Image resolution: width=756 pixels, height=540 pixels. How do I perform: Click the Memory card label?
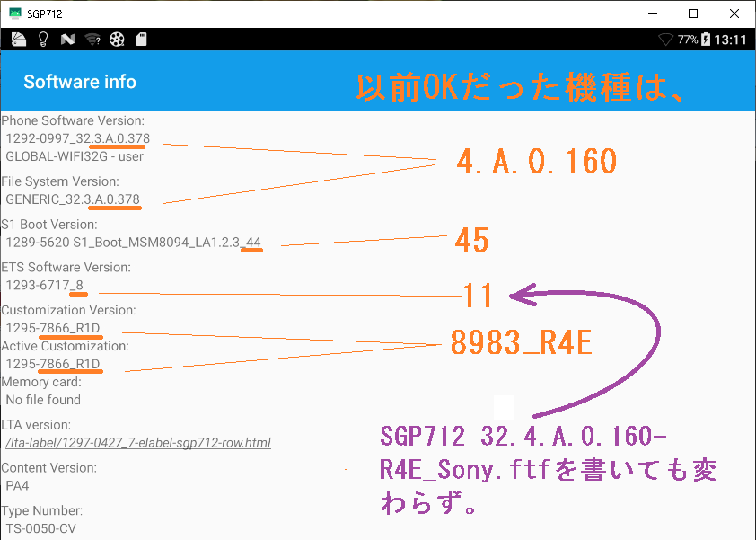(x=41, y=382)
